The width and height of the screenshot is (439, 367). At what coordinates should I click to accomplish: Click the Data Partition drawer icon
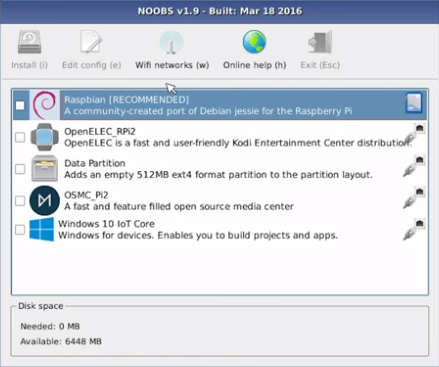(x=44, y=169)
